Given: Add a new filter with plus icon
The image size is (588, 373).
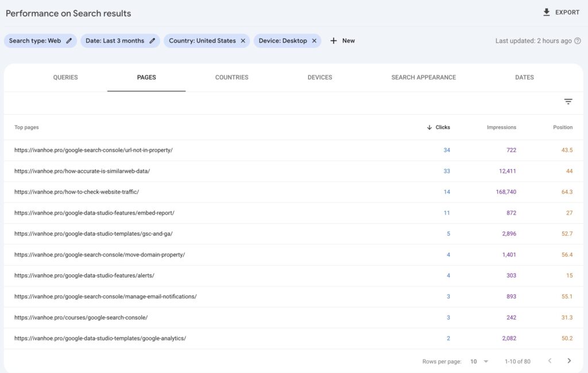Looking at the screenshot, I should [x=334, y=41].
